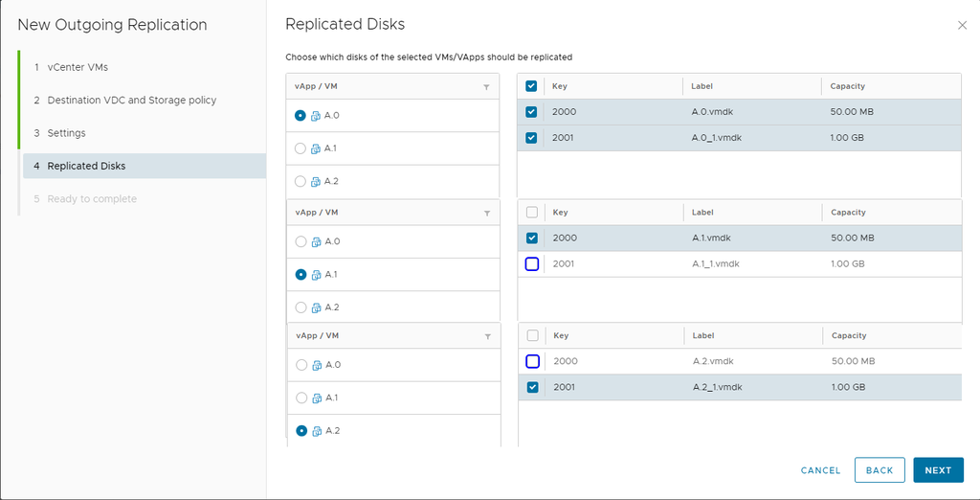Select the A.0 radio button in the middle list
The image size is (980, 500).
(x=301, y=242)
